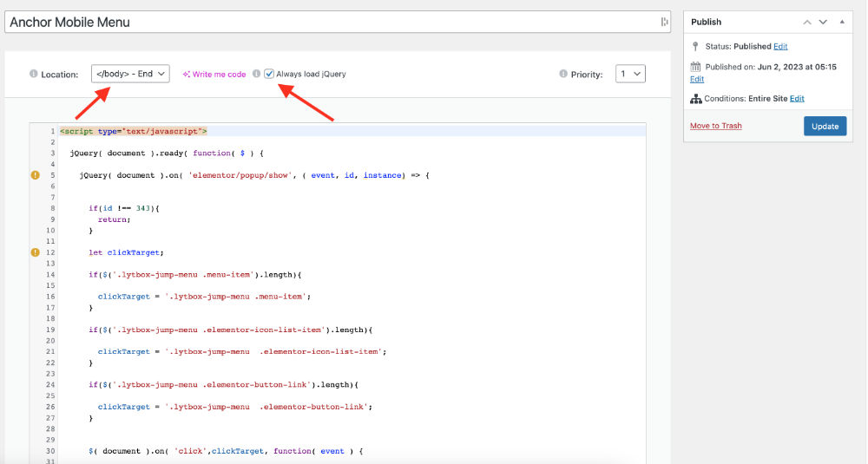Click 'elementor/popup/show' string on line 5
Image resolution: width=868 pixels, height=464 pixels.
(x=240, y=175)
